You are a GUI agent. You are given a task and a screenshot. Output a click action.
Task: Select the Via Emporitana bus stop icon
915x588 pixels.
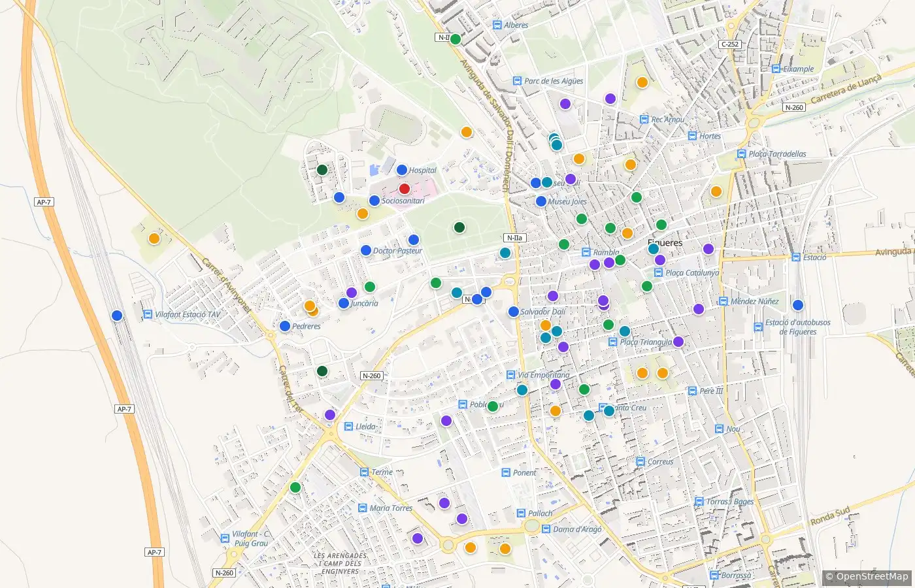point(511,375)
